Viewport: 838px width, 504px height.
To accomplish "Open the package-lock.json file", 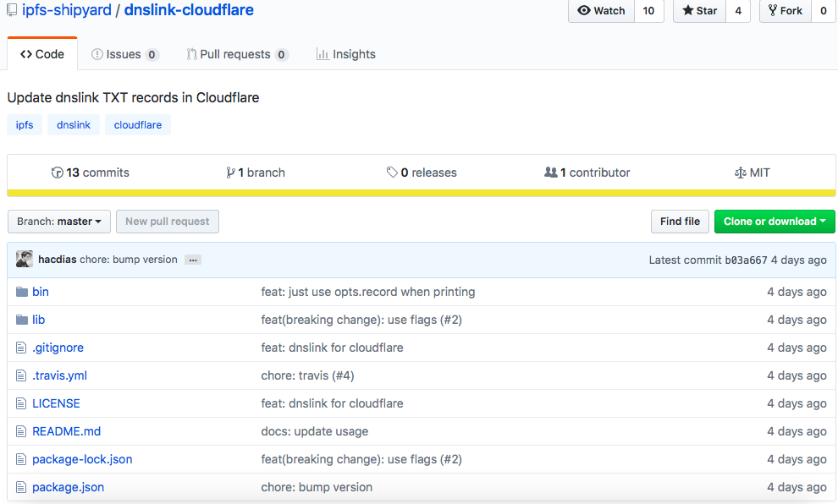I will point(82,459).
